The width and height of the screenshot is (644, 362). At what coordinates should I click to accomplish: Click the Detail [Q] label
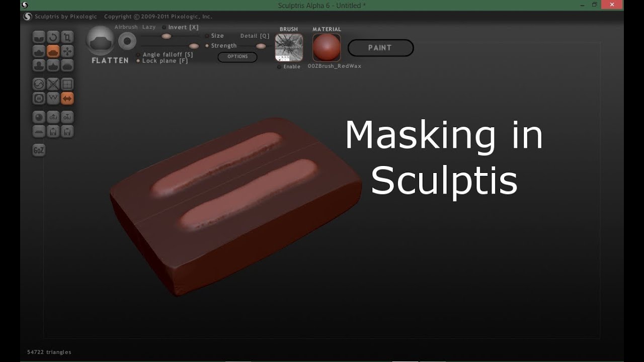tap(255, 36)
